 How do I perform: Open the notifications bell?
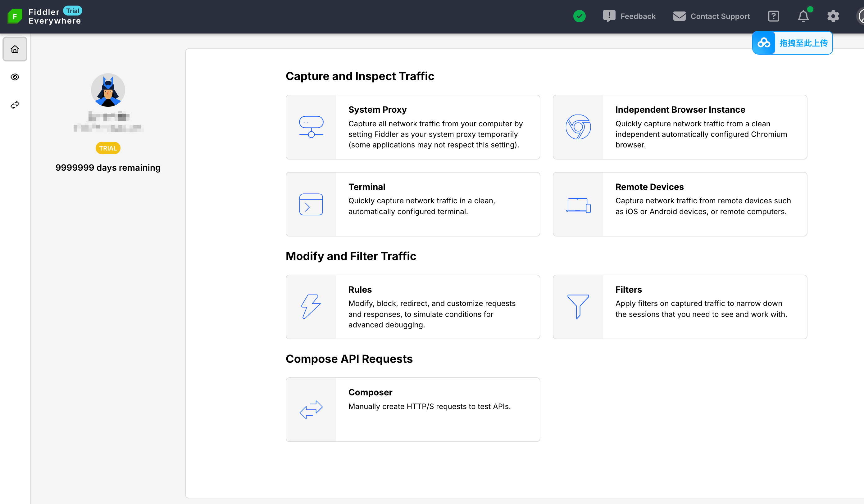(803, 16)
